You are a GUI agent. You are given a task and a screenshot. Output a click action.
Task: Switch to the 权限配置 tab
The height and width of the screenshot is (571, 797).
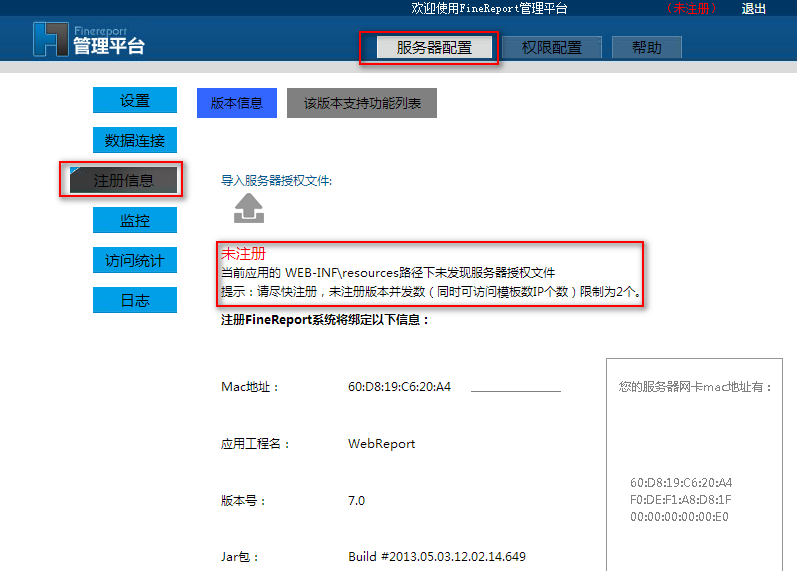click(552, 48)
